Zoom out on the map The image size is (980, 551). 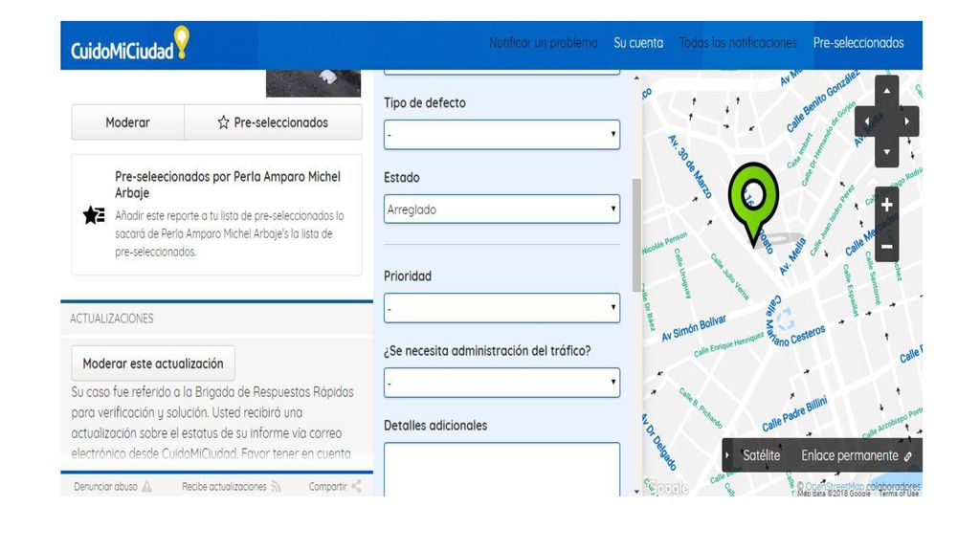(886, 247)
